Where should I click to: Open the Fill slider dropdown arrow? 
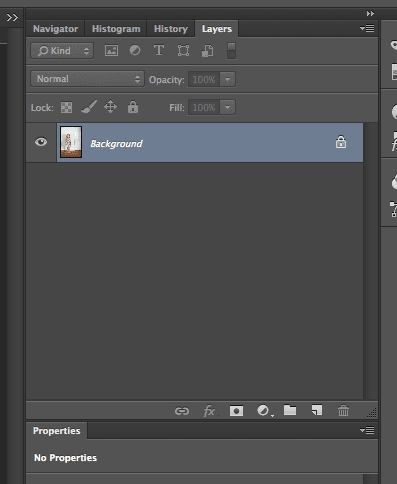click(228, 107)
